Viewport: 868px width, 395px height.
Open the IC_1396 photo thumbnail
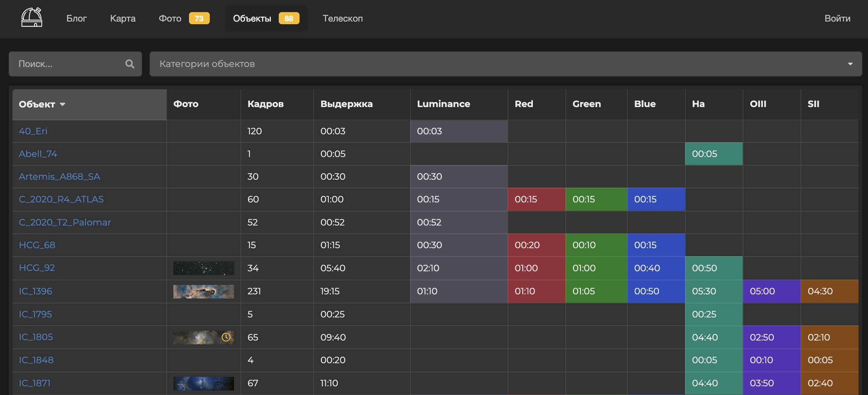point(203,291)
